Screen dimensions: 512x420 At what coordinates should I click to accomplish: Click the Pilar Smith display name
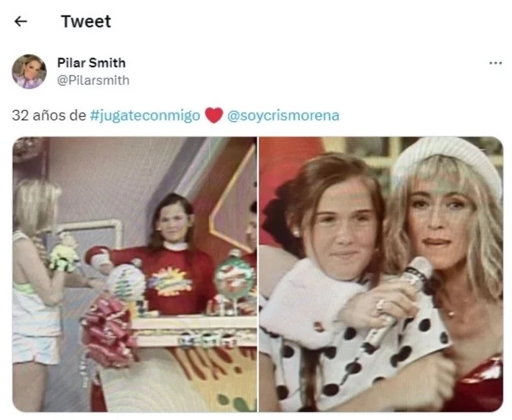point(91,63)
